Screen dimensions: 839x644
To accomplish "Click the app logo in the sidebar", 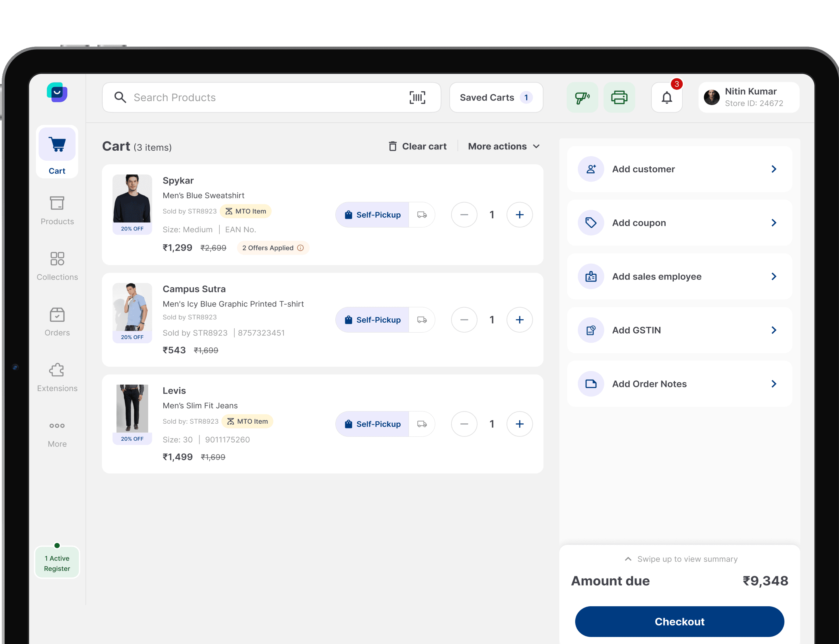I will click(57, 93).
